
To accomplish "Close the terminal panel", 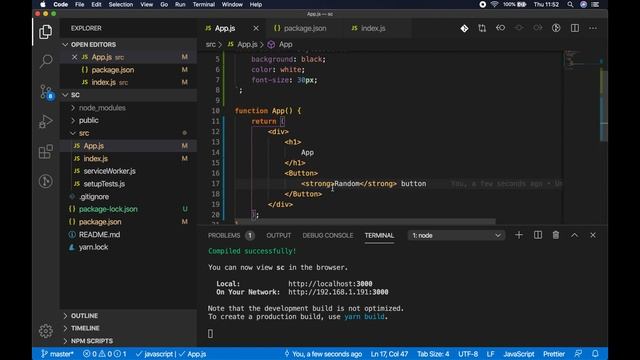I will (593, 235).
